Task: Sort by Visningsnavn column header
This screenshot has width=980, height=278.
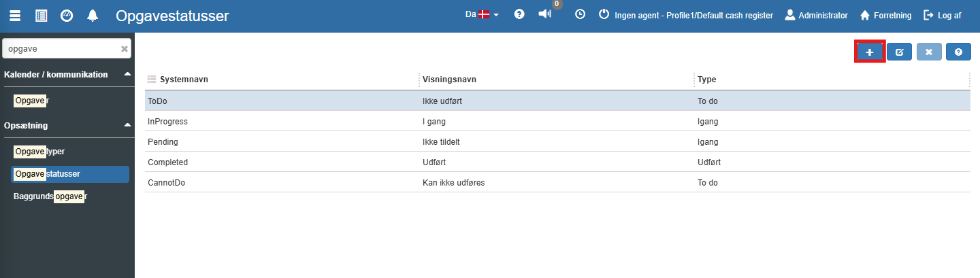Action: coord(449,80)
